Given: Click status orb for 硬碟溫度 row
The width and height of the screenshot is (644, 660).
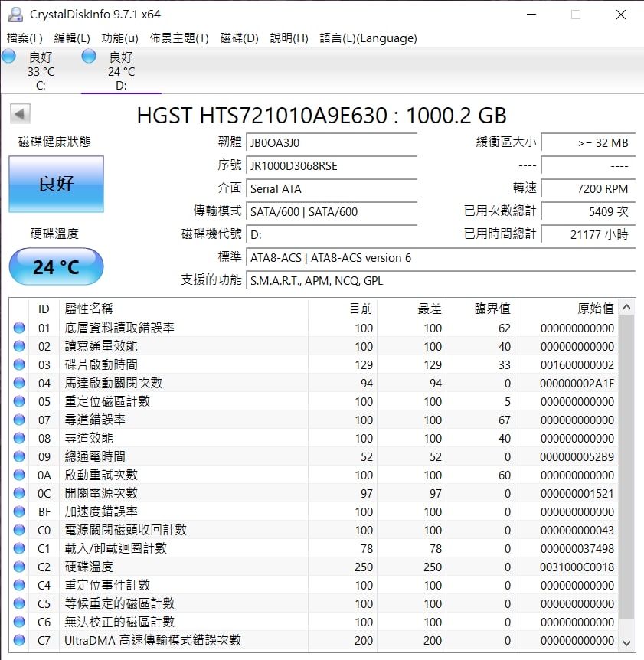Looking at the screenshot, I should [x=19, y=567].
